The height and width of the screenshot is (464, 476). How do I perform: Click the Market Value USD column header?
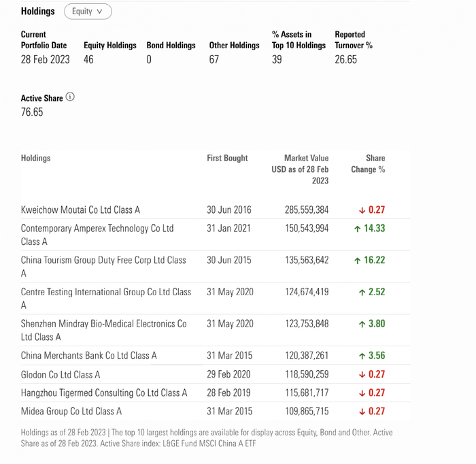[x=300, y=169]
